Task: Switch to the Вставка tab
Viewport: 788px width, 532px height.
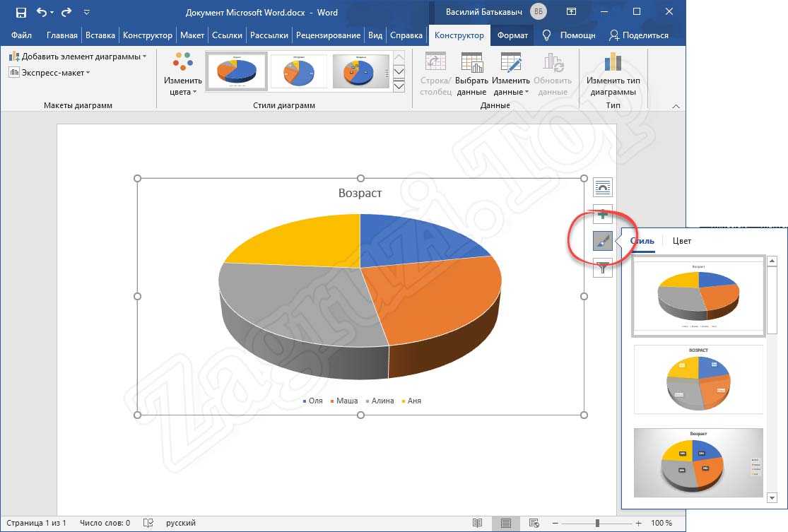Action: (x=100, y=35)
